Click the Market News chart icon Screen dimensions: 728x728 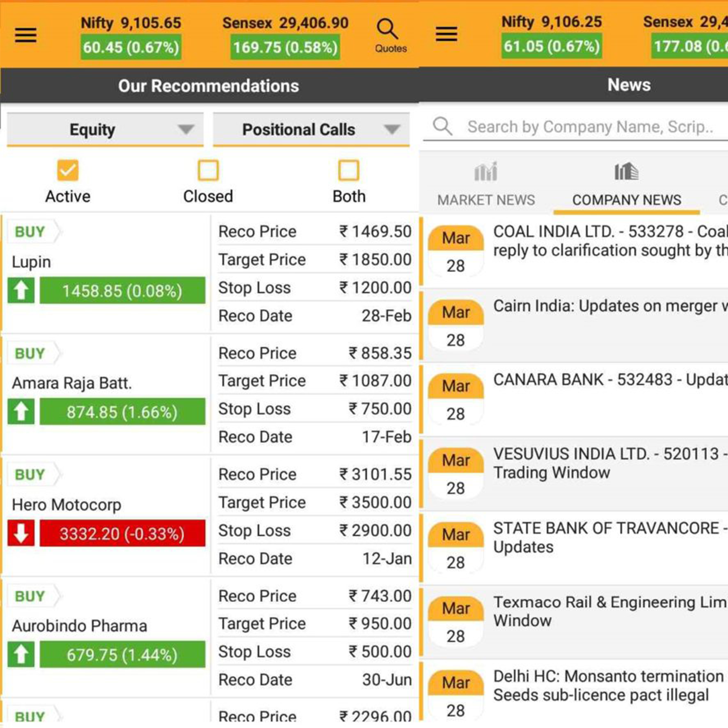tap(486, 172)
